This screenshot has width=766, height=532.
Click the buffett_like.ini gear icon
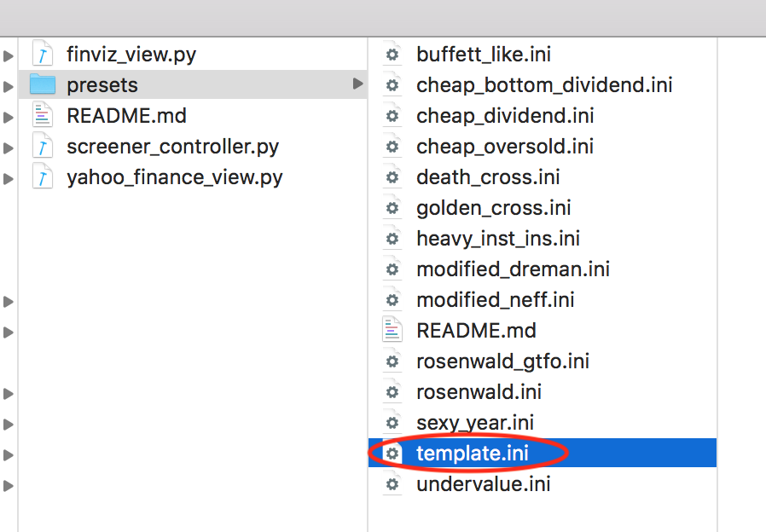pos(392,54)
